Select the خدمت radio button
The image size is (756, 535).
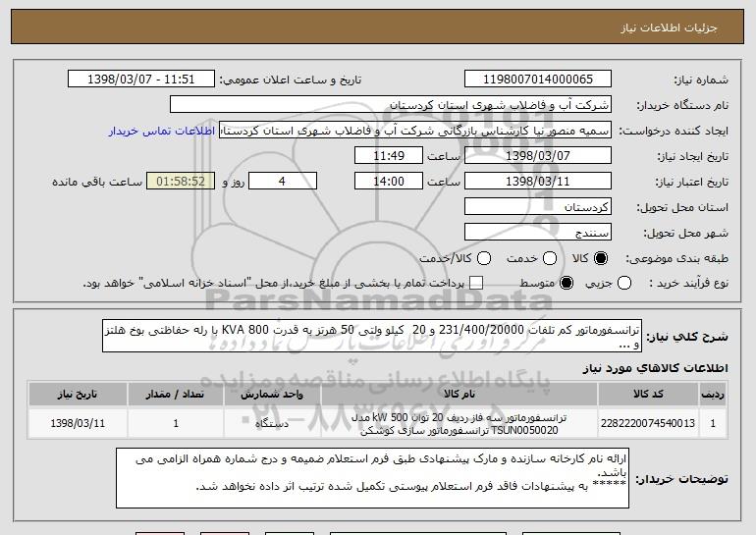tap(550, 259)
